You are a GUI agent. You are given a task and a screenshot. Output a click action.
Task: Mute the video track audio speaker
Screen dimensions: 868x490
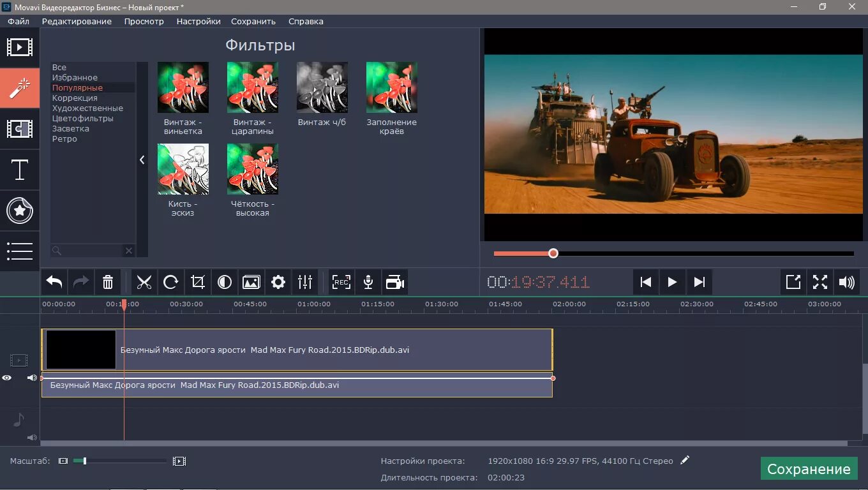32,378
